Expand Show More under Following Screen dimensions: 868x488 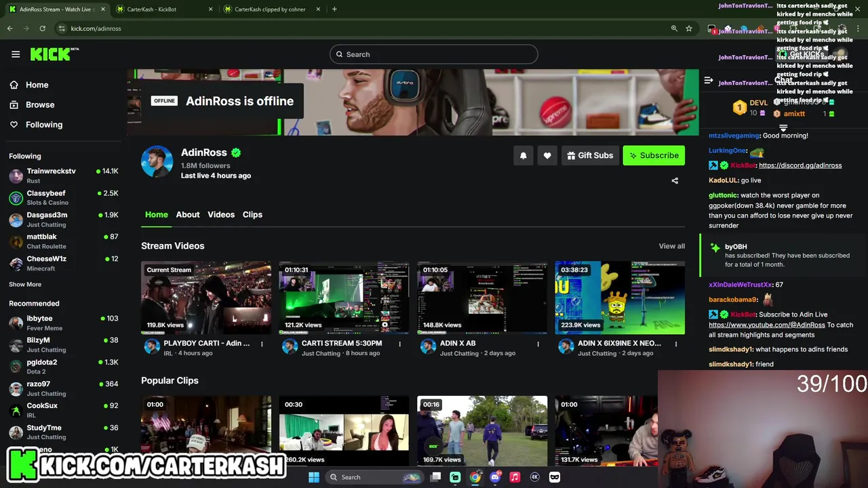click(x=25, y=285)
